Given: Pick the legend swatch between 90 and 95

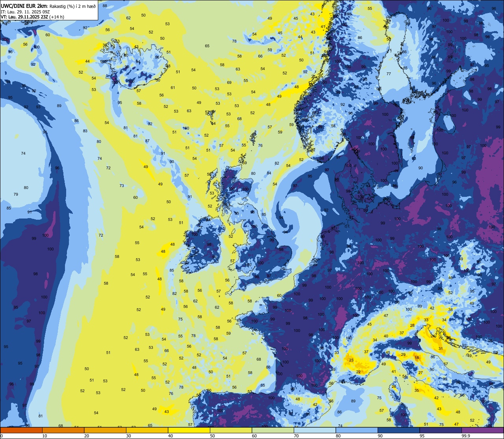Looking at the screenshot, I should pos(398,430).
